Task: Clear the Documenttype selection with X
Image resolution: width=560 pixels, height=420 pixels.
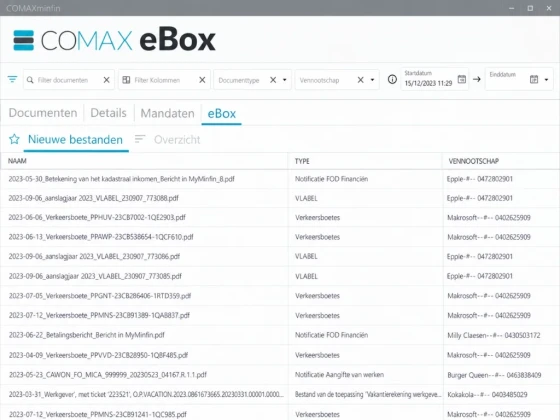Action: pos(273,80)
